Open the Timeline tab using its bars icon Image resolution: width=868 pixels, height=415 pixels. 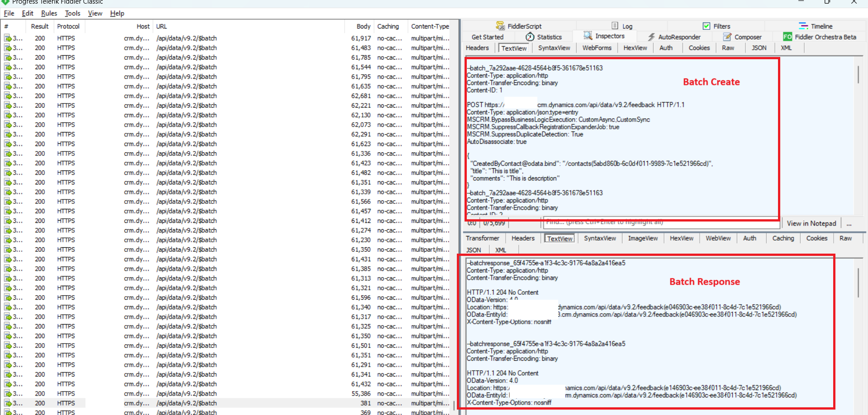pos(803,26)
